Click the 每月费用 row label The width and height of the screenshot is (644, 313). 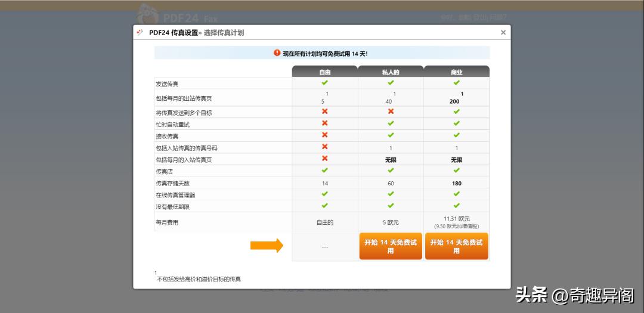click(x=167, y=222)
